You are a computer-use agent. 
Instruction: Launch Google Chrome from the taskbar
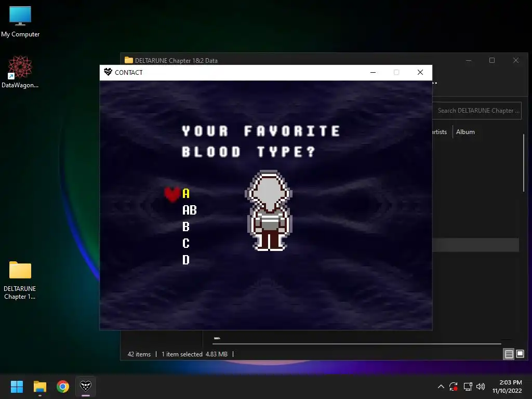(x=63, y=387)
